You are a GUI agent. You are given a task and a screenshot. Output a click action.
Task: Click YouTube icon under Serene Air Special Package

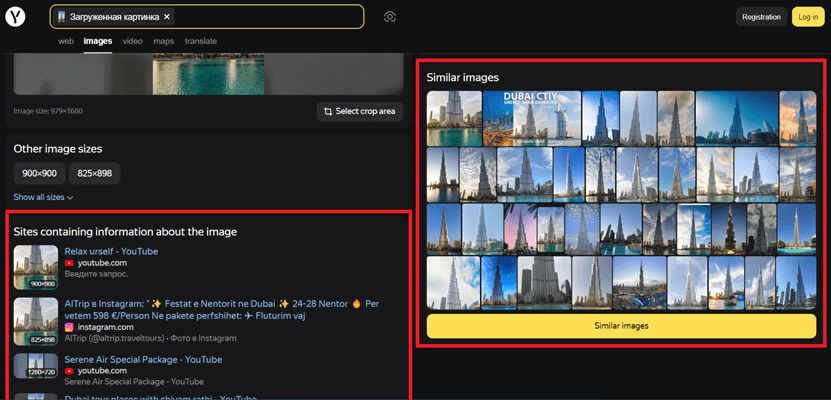[69, 371]
